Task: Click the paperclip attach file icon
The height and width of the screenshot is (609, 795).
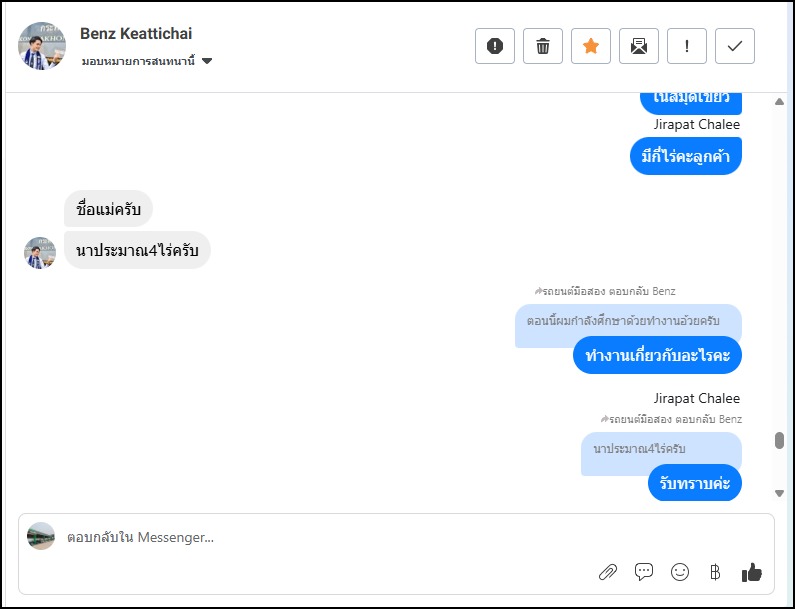Action: point(607,572)
